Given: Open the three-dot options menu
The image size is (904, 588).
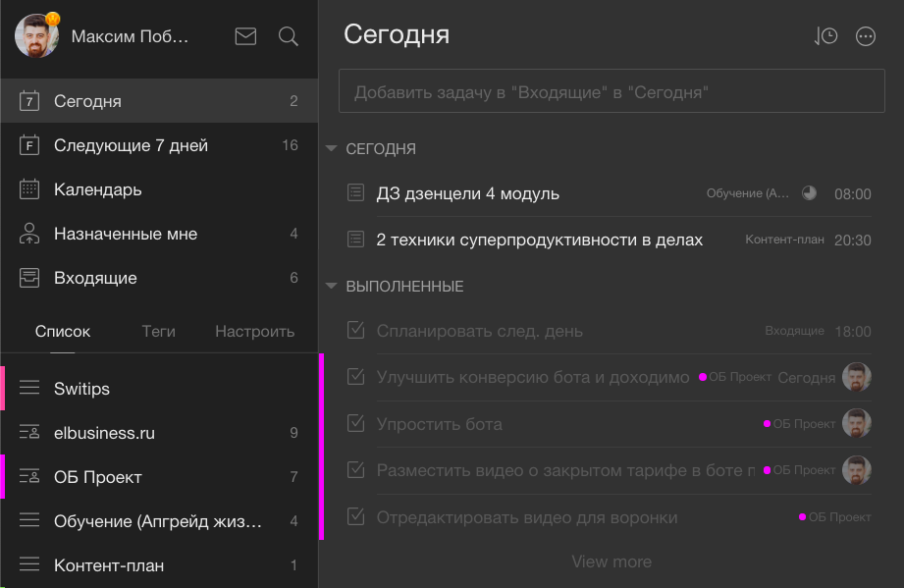Looking at the screenshot, I should [x=866, y=35].
